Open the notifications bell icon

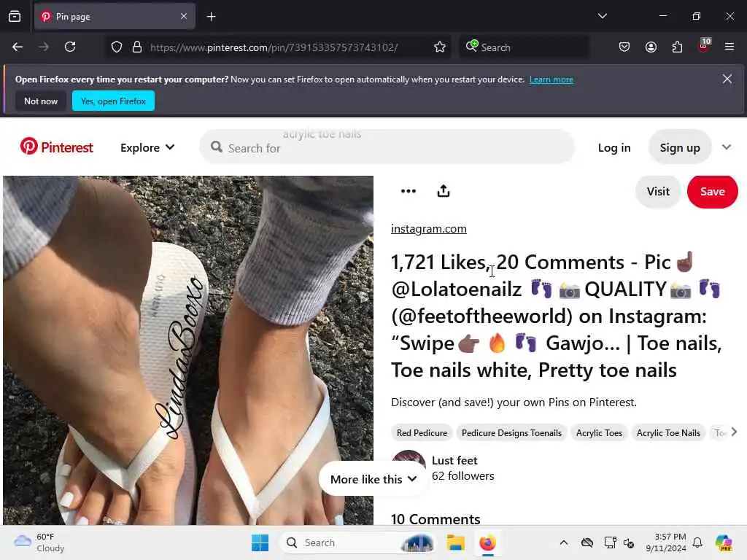tap(697, 542)
